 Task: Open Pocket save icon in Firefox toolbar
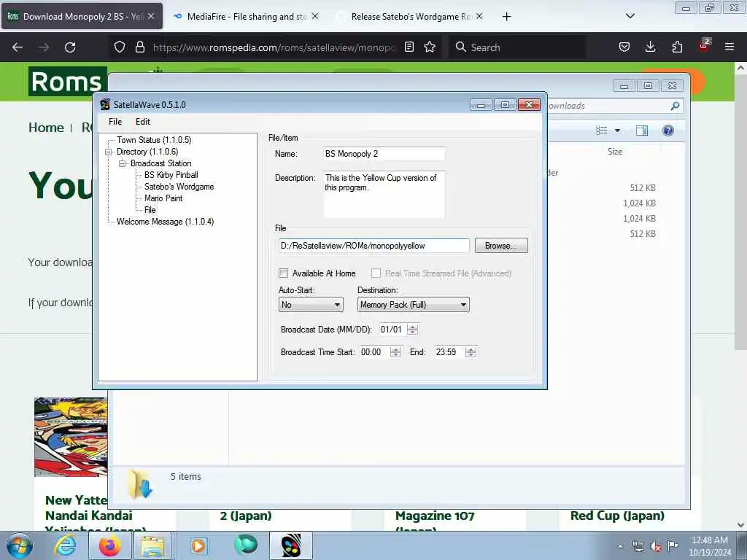pos(624,47)
